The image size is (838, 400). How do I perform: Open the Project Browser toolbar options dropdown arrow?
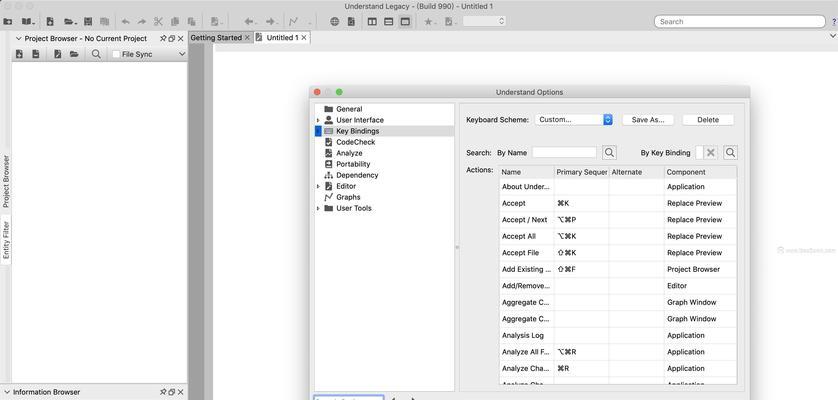coord(182,54)
